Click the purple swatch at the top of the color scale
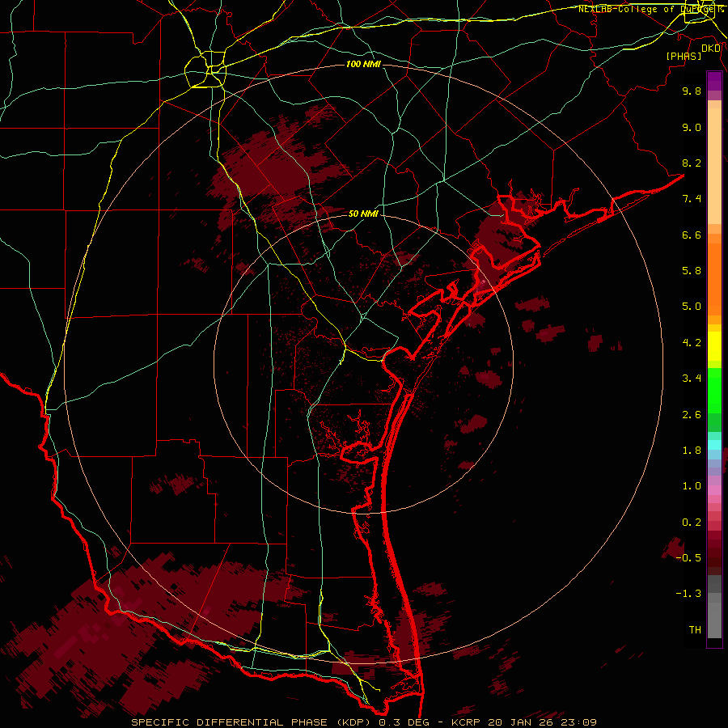 point(714,81)
